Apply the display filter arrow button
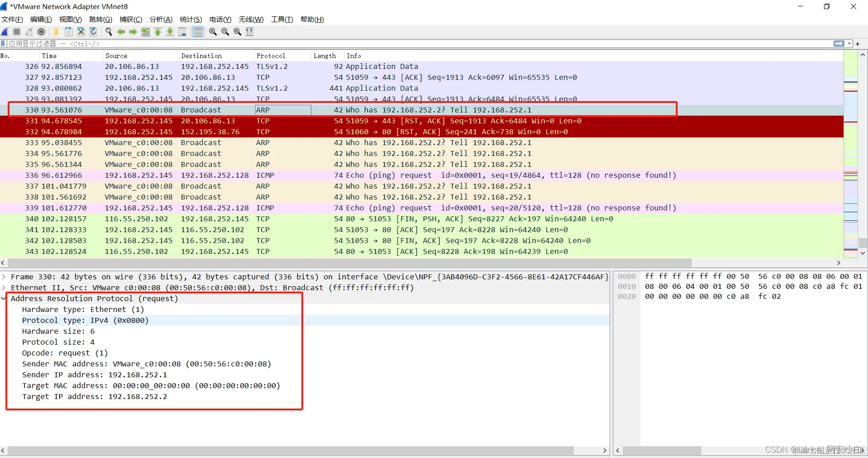Viewport: 868px width, 458px height. point(839,44)
